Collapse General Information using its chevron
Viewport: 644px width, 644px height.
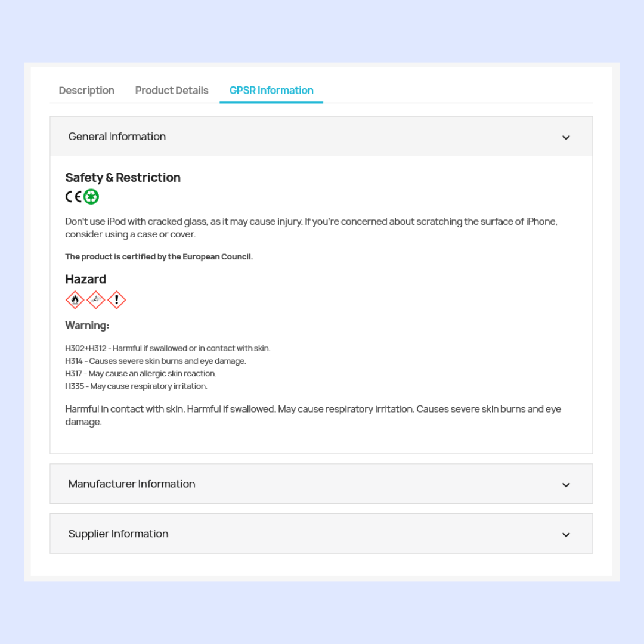[566, 138]
